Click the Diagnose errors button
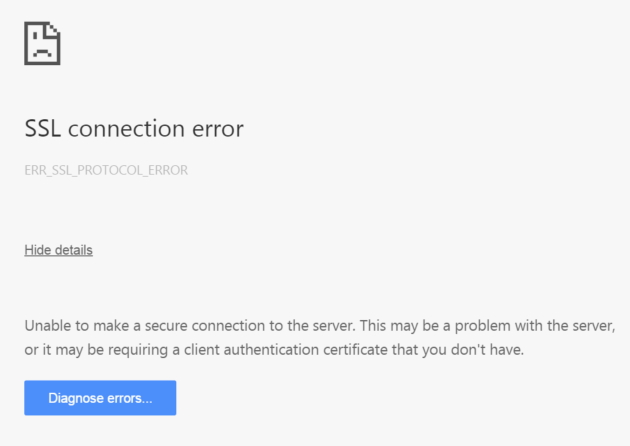The height and width of the screenshot is (446, 630). [100, 398]
